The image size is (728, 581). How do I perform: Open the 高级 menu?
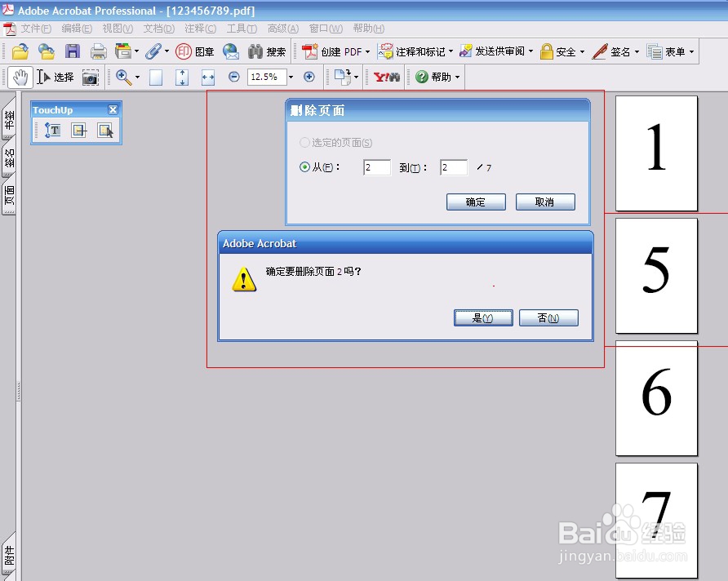[282, 29]
